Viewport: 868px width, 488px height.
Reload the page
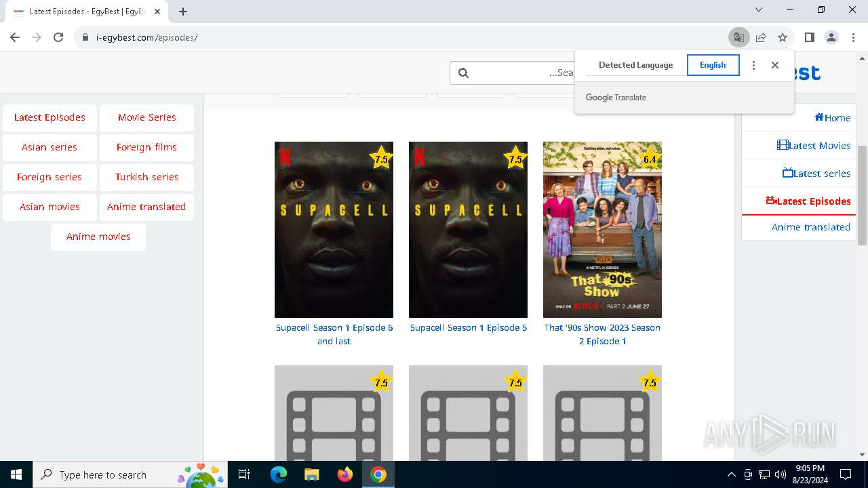pyautogui.click(x=58, y=37)
